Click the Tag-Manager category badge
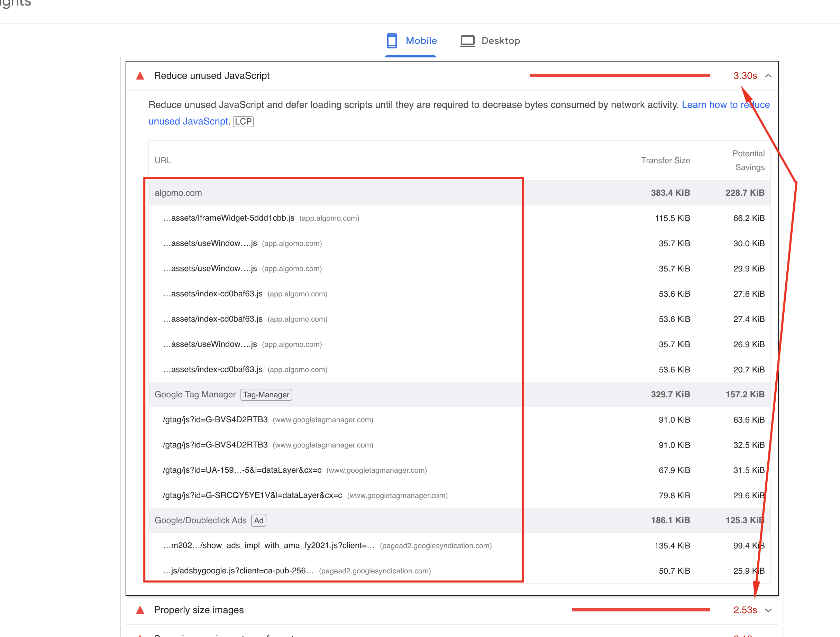 pos(266,395)
